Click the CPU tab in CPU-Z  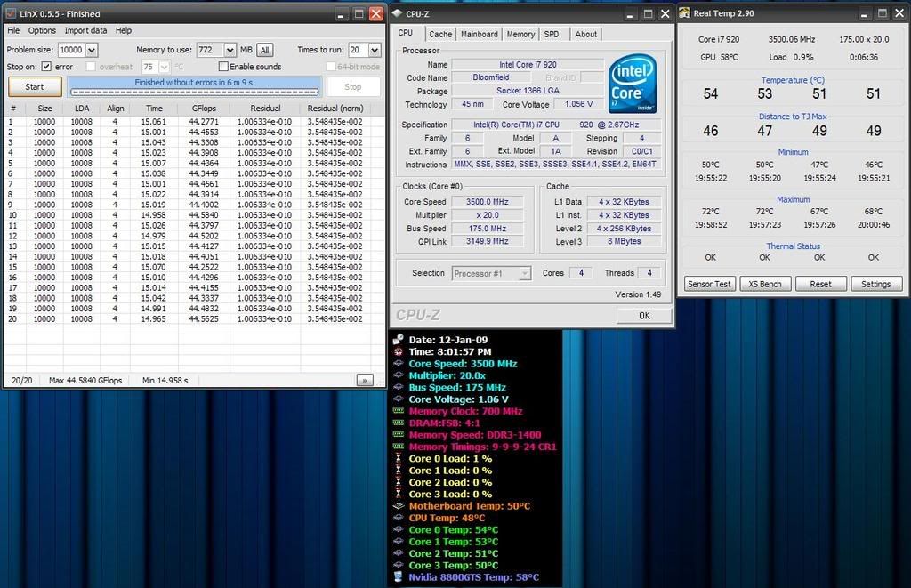coord(406,33)
